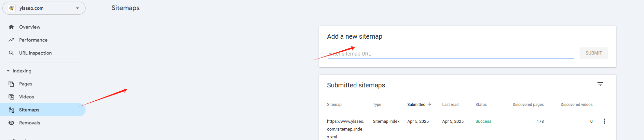
Task: Sort by Submitted column arrow
Action: coord(430,104)
